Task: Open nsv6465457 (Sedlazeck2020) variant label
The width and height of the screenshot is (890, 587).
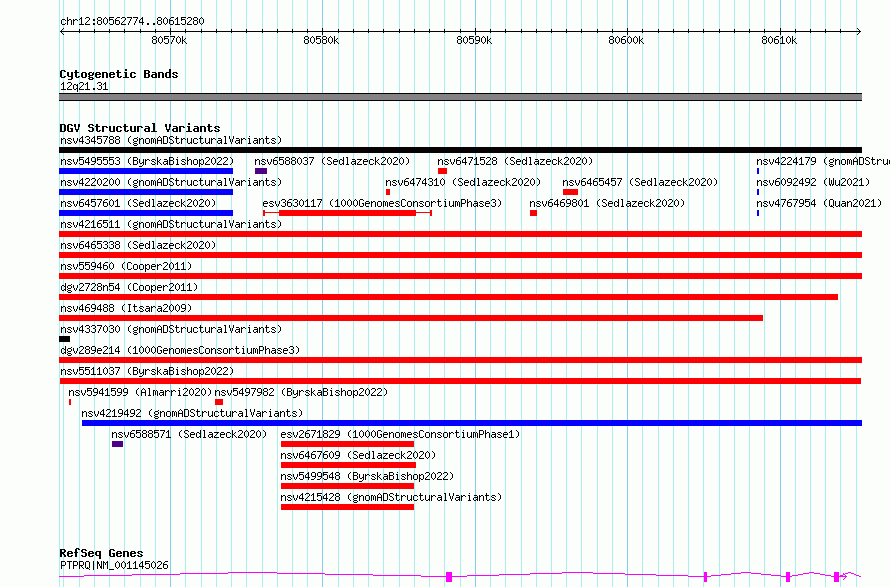Action: pos(640,182)
